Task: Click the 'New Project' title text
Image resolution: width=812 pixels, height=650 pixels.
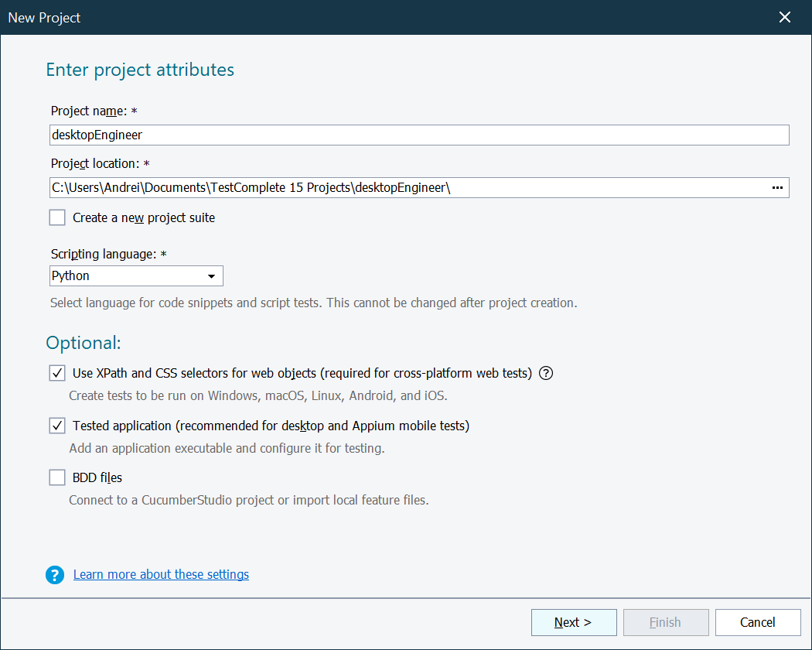Action: (45, 18)
